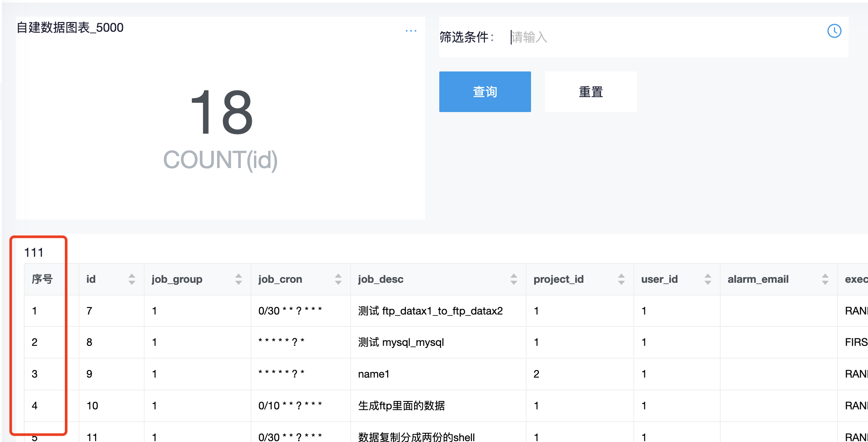Click the id column header label
This screenshot has height=442, width=868.
click(91, 279)
